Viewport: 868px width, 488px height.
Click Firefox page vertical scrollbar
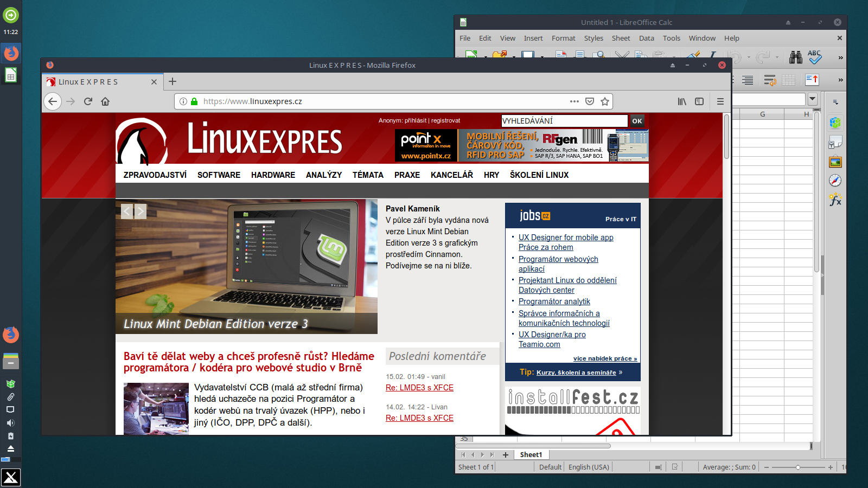click(726, 137)
